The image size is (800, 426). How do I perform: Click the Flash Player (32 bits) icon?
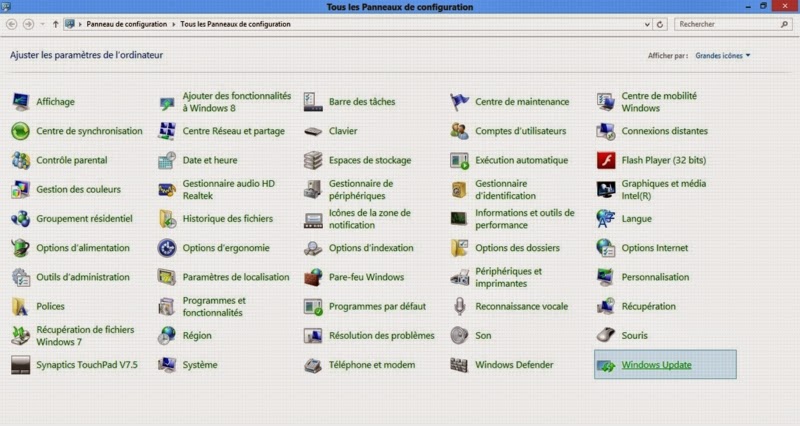(606, 160)
